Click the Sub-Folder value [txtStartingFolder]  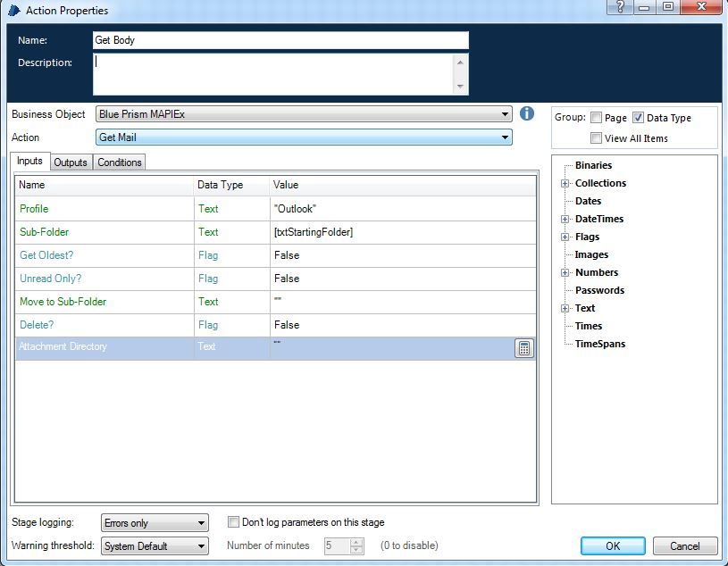point(403,232)
